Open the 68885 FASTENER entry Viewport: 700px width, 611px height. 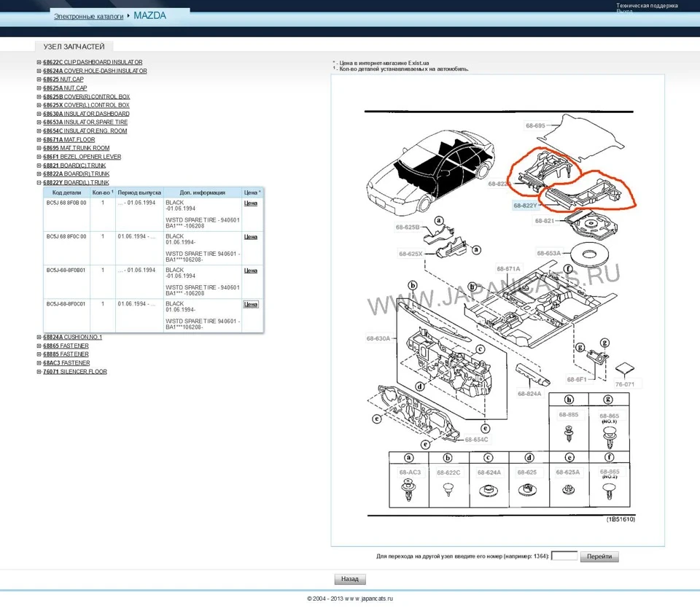click(x=66, y=354)
